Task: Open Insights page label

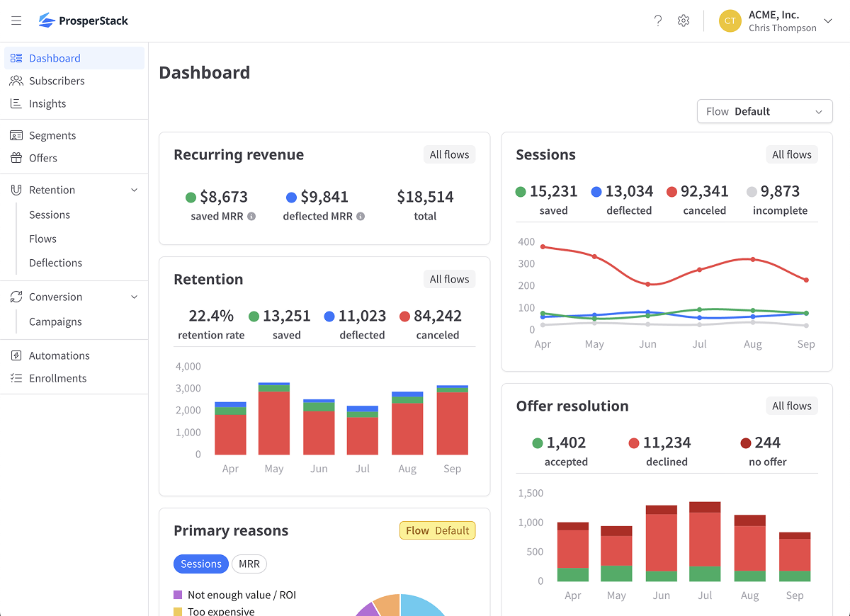Action: [47, 103]
